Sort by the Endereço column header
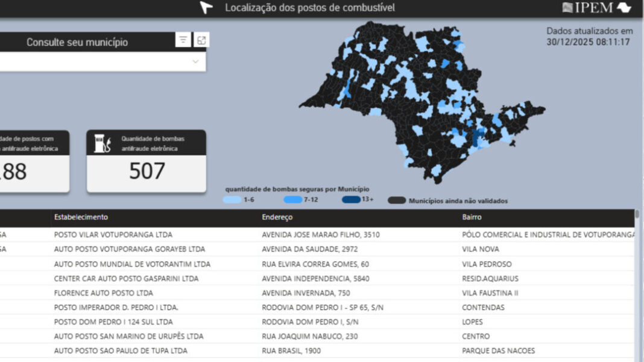 point(277,217)
